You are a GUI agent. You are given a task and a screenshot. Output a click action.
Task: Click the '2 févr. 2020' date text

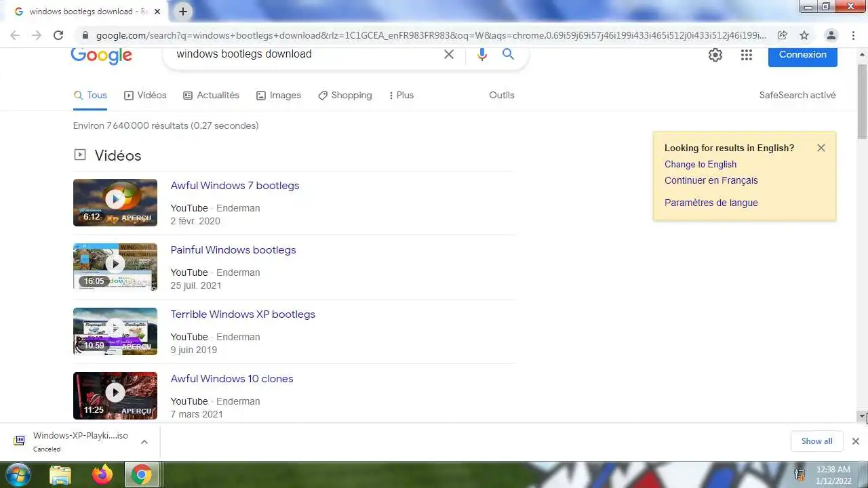tap(195, 221)
